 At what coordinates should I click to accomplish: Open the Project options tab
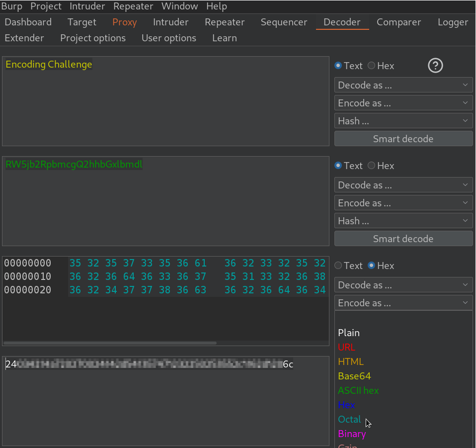coord(93,38)
